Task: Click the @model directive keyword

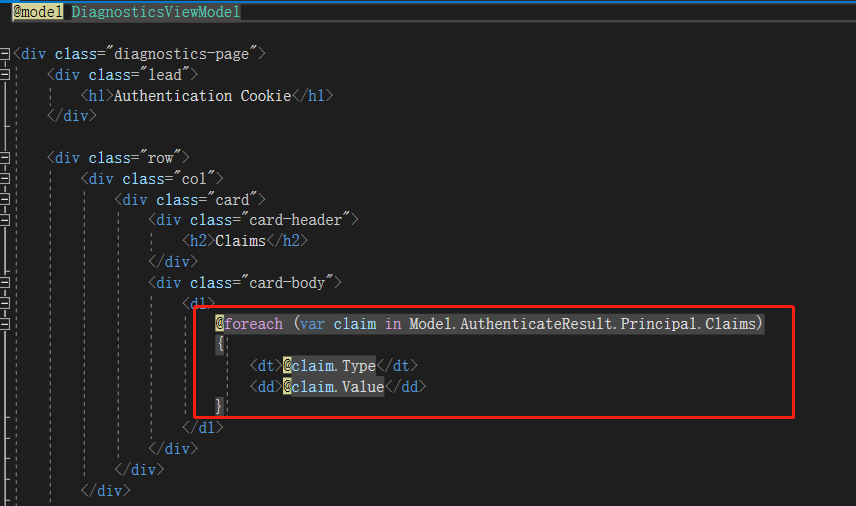Action: (38, 11)
